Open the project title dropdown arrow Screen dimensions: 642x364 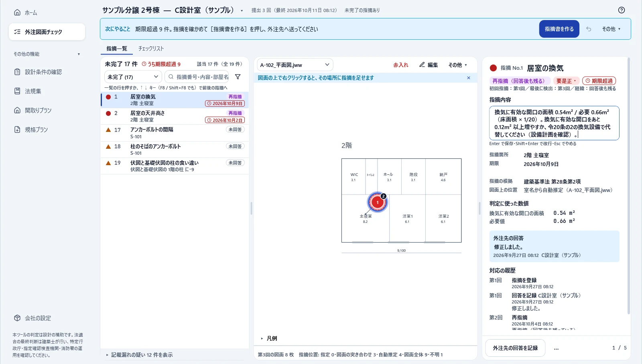point(242,11)
